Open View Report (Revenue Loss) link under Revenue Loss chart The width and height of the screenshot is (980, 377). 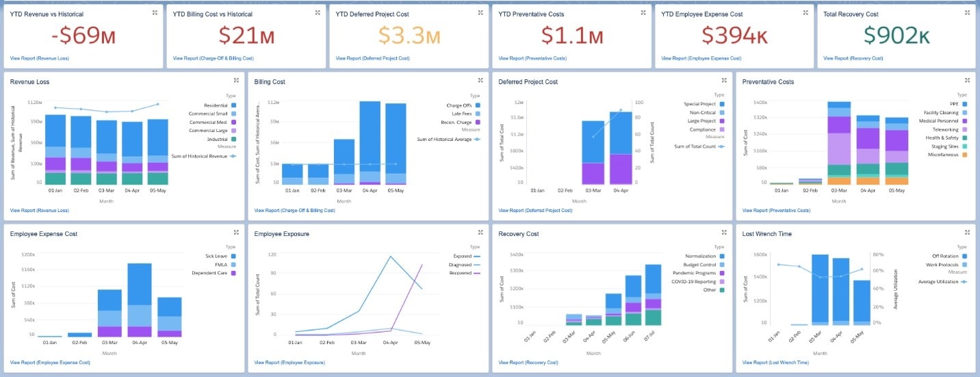(40, 210)
